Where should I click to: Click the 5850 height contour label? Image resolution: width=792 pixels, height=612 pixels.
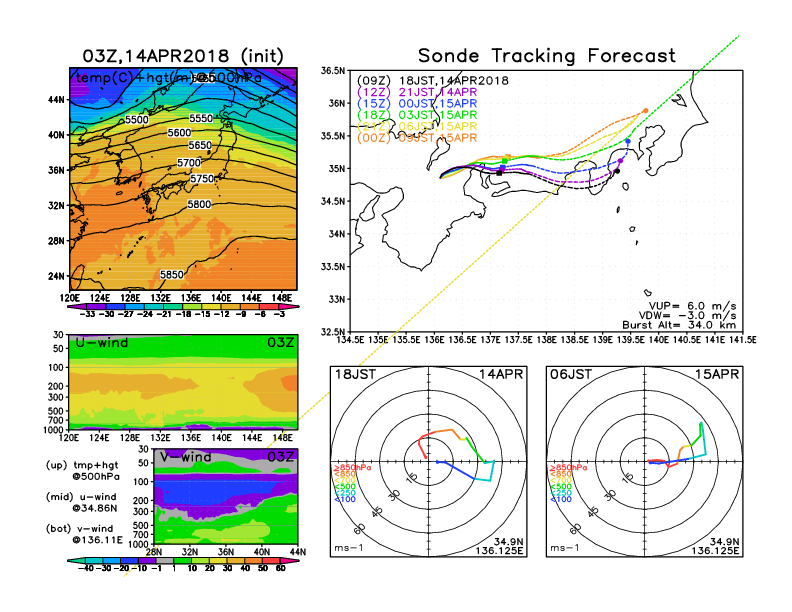point(172,274)
